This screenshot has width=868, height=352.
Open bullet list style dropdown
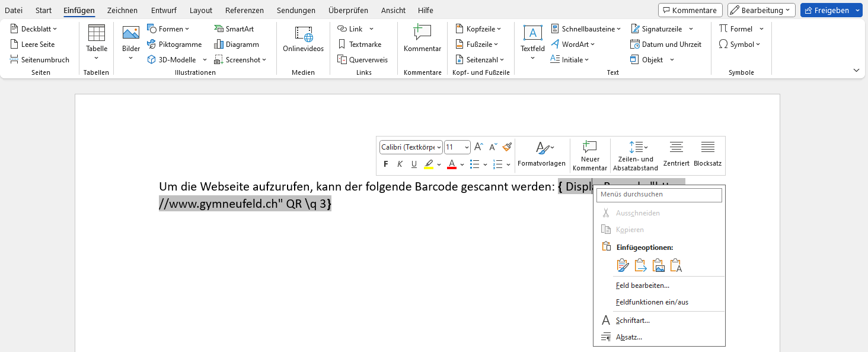(485, 164)
